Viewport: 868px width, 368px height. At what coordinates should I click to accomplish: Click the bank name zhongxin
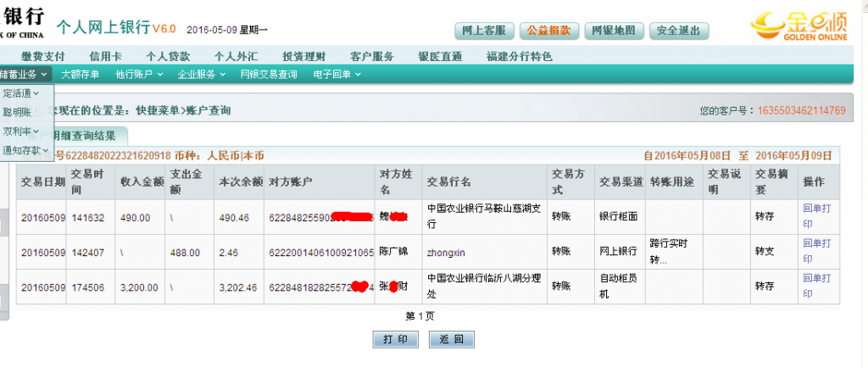tap(446, 253)
